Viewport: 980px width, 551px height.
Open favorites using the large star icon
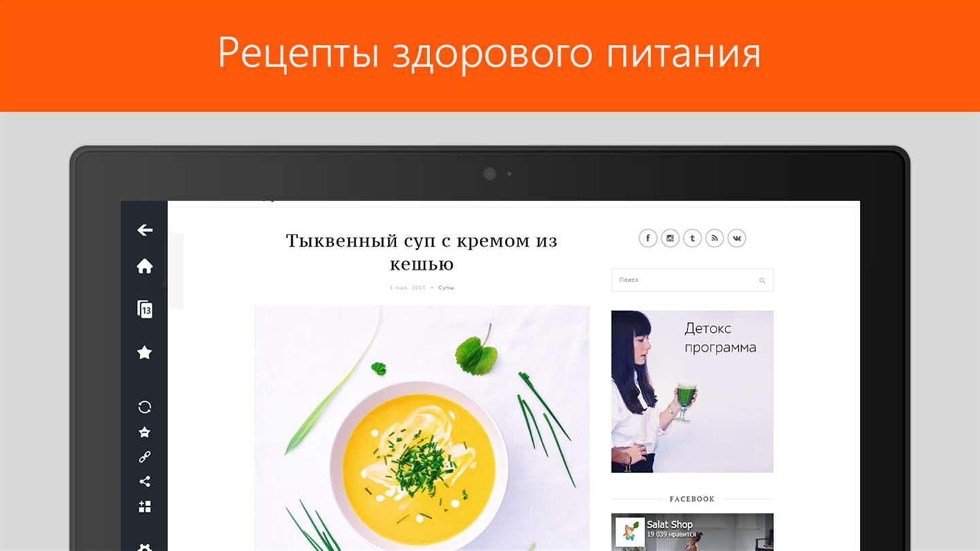click(x=144, y=352)
